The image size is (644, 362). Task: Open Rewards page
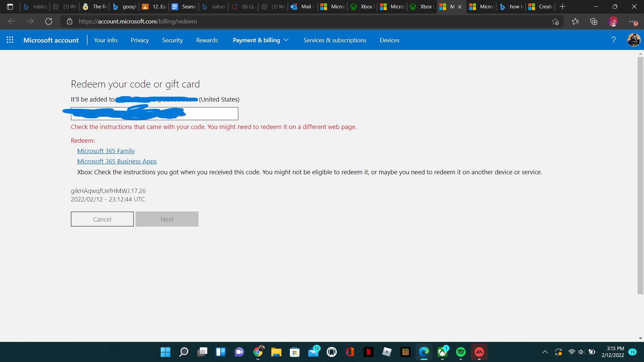coord(207,40)
